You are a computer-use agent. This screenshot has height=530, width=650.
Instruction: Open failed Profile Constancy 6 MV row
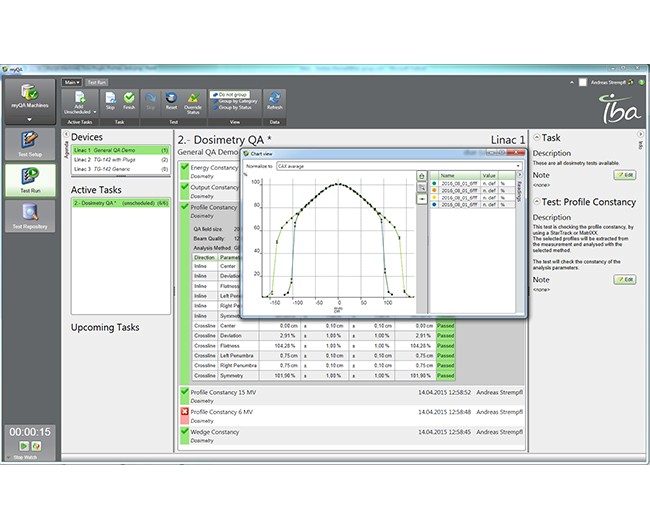pos(352,416)
